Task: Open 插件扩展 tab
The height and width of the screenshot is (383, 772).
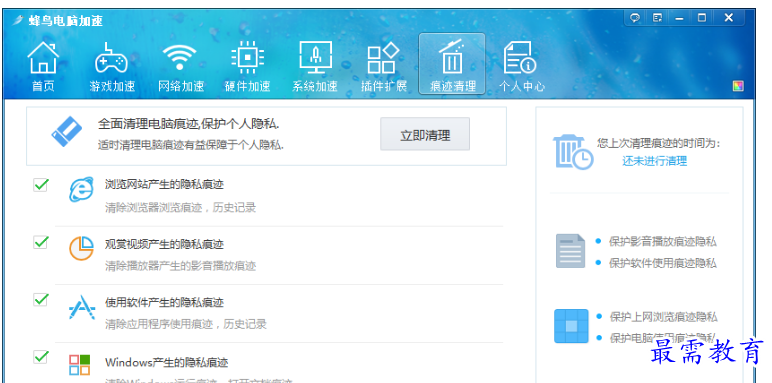Action: [384, 67]
